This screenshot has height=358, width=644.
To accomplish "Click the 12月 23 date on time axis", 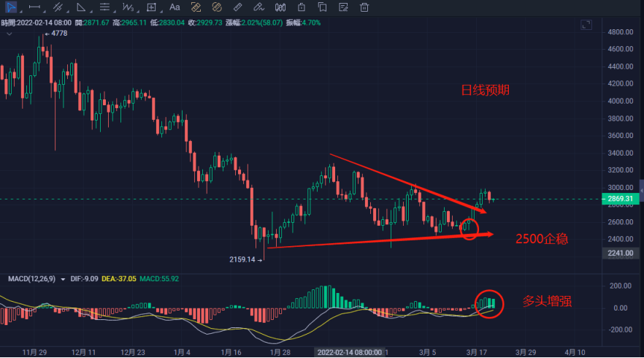I will [133, 352].
